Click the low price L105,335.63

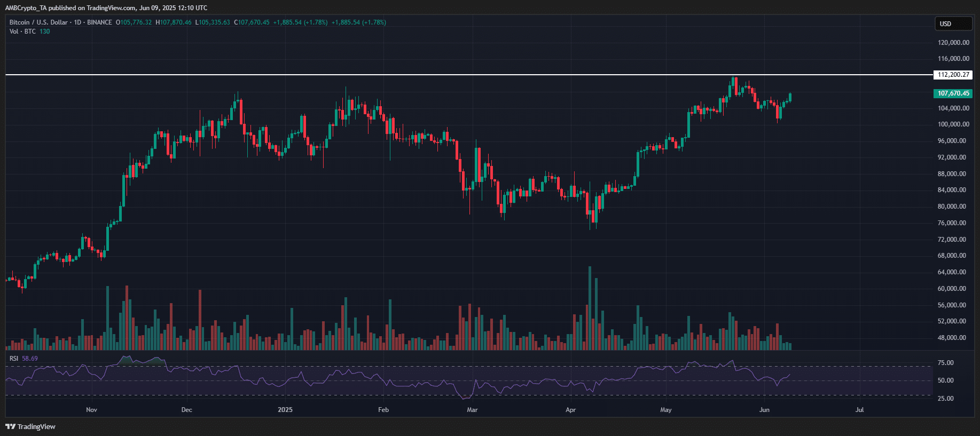coord(213,22)
